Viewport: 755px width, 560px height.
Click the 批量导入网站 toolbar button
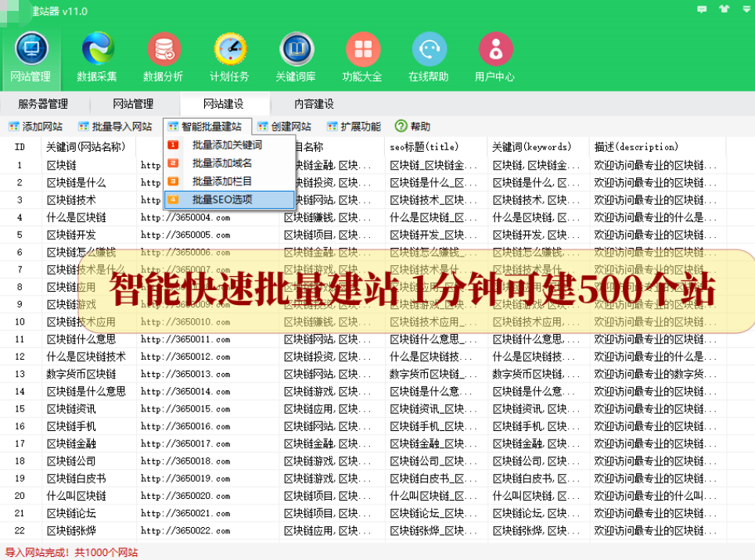point(115,126)
